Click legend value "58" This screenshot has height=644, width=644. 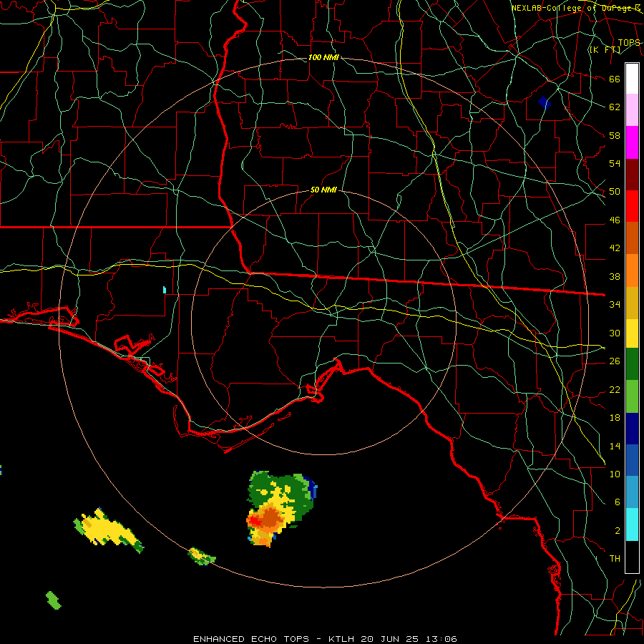click(615, 135)
